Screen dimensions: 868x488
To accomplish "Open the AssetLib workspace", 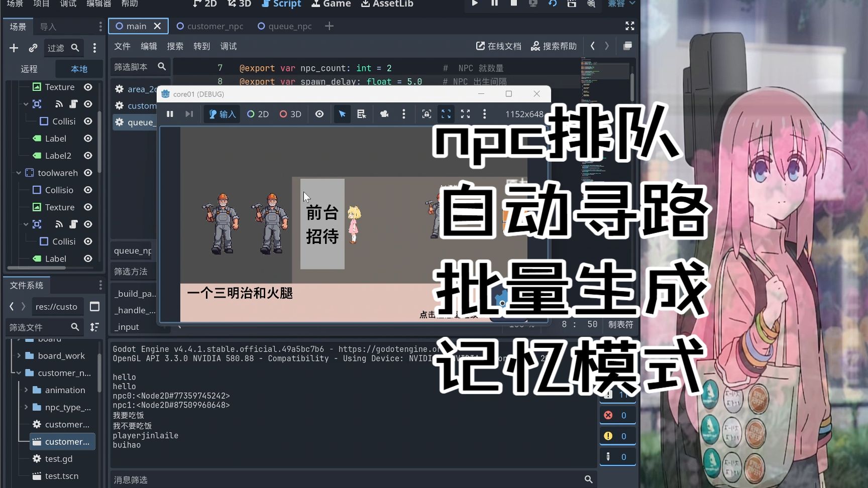I will (x=387, y=4).
